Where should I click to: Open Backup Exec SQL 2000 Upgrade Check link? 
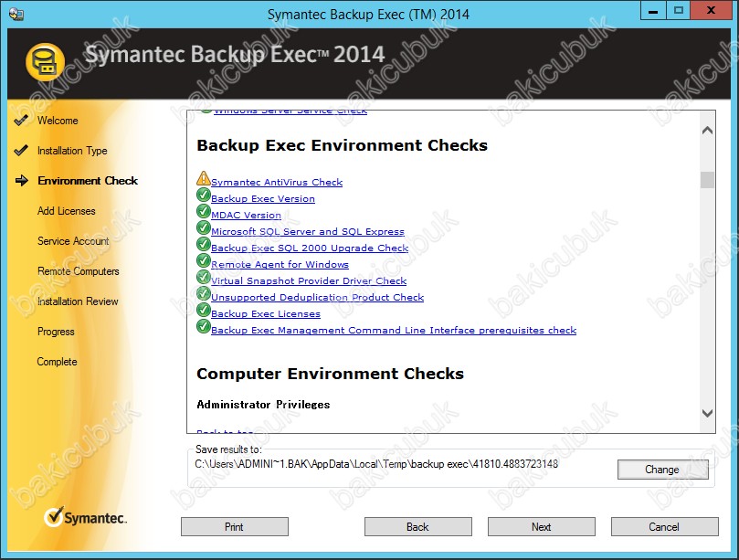[310, 248]
